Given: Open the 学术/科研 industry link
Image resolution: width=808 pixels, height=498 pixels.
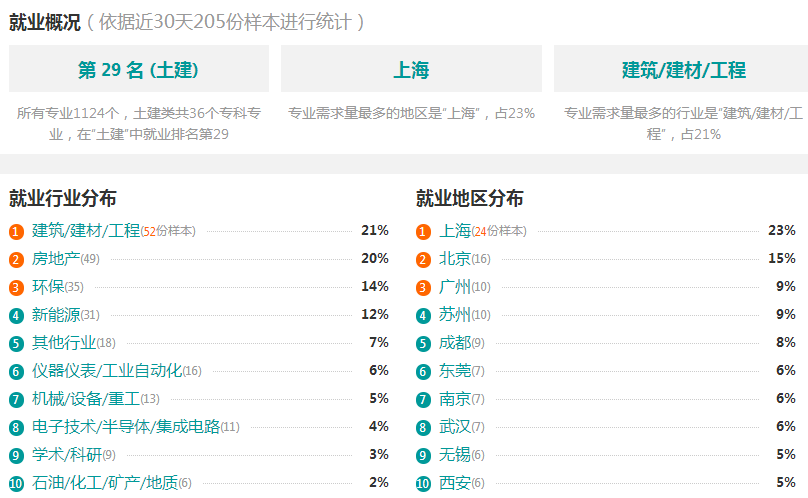Looking at the screenshot, I should [x=67, y=455].
